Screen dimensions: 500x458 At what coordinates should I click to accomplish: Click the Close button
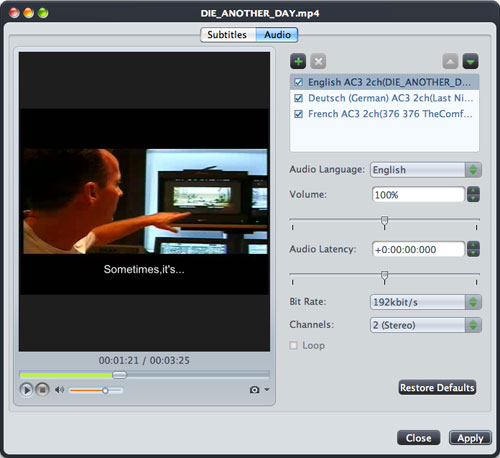point(419,438)
